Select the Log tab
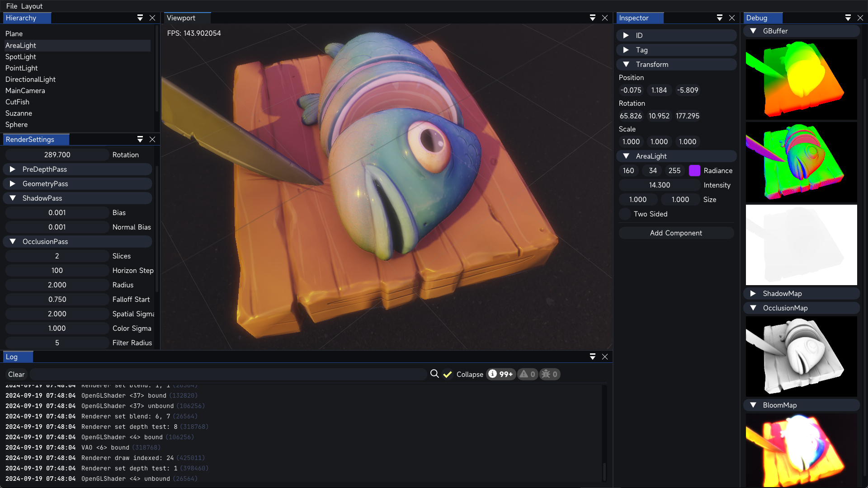Viewport: 868px width, 488px height. point(18,357)
